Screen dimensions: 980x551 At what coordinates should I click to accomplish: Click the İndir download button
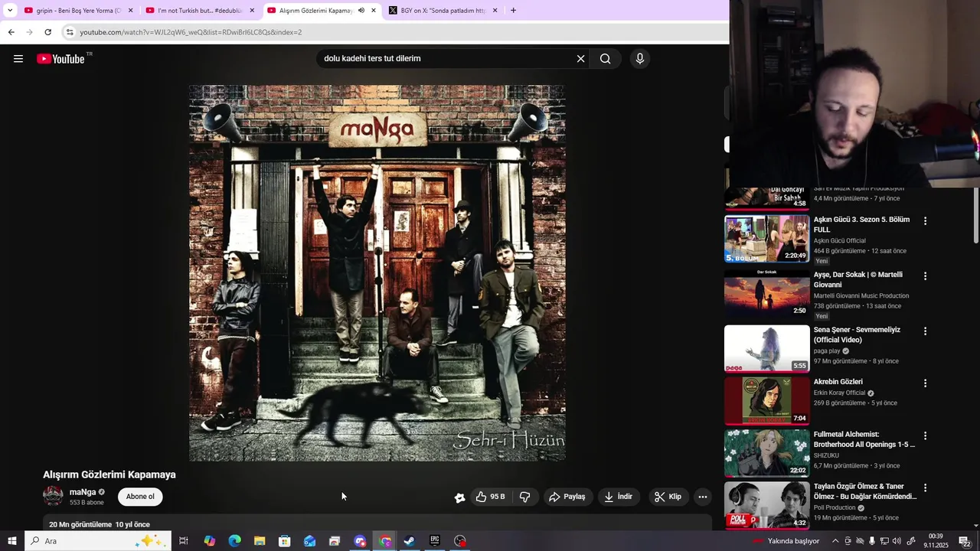[x=618, y=497]
